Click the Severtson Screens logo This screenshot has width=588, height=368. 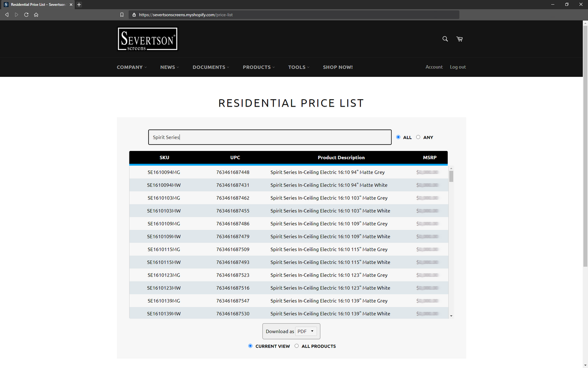point(147,39)
